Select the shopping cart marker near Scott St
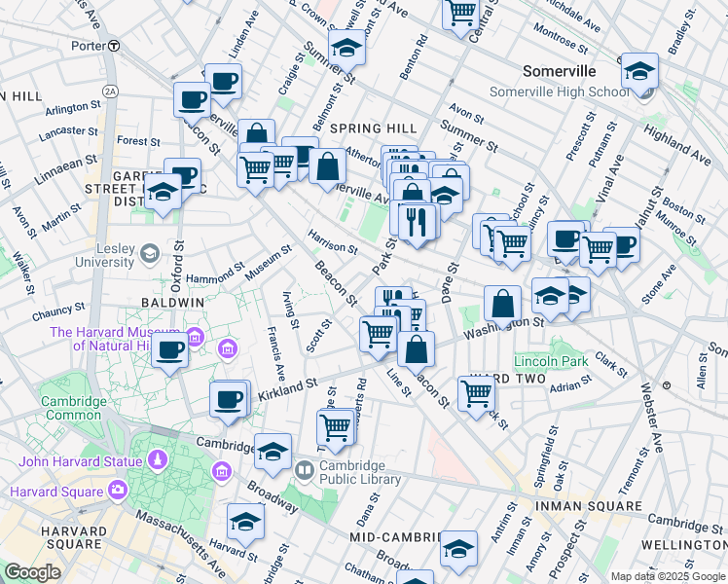This screenshot has width=728, height=584. tap(379, 336)
